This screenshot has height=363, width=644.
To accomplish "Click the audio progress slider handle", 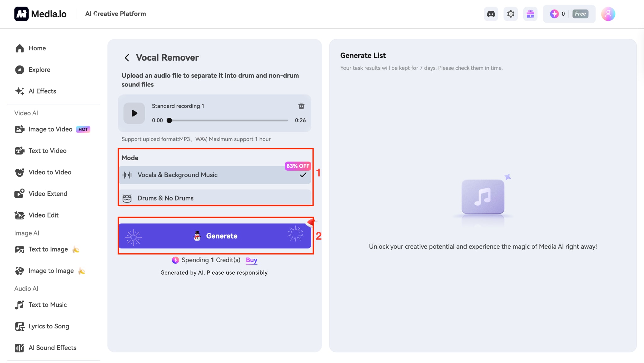I will [169, 120].
